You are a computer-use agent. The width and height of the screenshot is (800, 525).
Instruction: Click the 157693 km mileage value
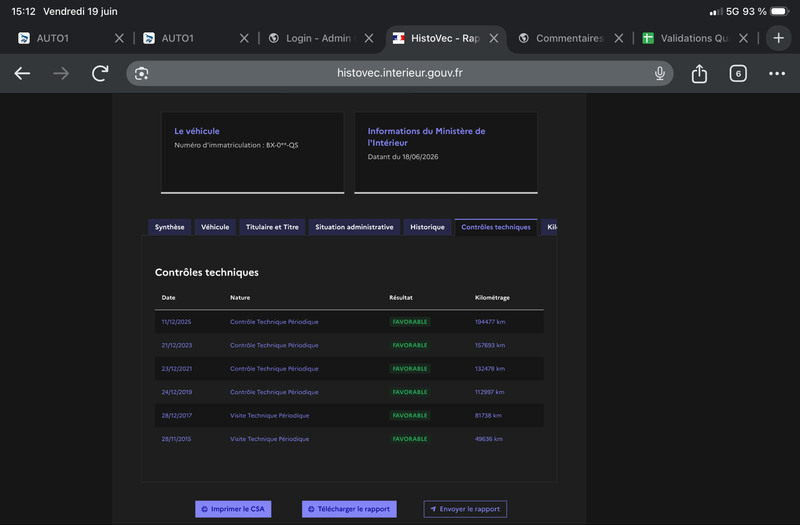[x=490, y=345]
